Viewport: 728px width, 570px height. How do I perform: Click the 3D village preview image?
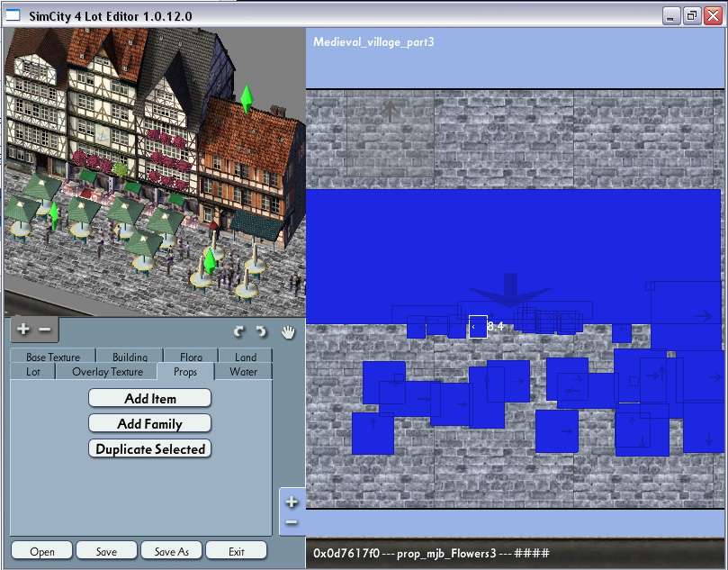(155, 172)
